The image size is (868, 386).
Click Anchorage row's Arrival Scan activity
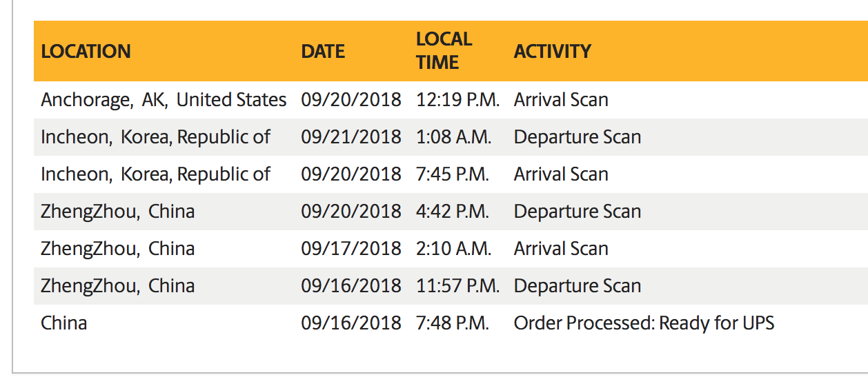[561, 100]
